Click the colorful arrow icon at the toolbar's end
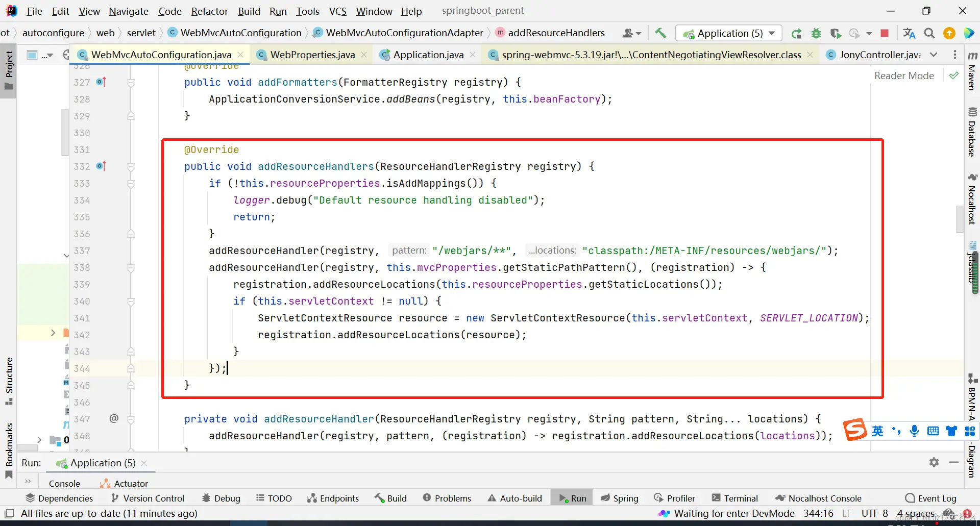The image size is (980, 526). point(969,34)
